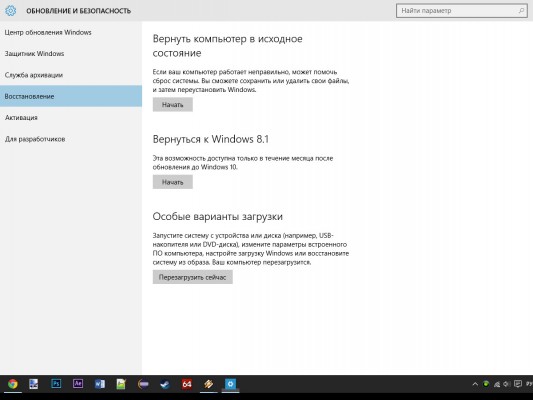Open Microsoft Word from the taskbar

100,384
